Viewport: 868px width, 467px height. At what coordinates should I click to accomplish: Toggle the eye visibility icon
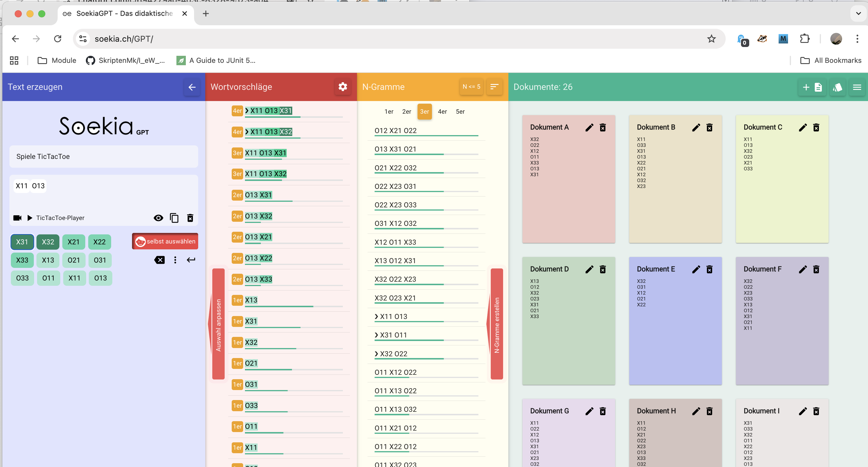tap(158, 218)
